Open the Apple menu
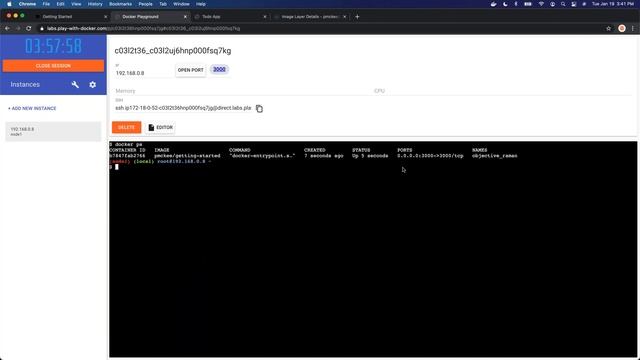640x360 pixels. coord(9,4)
